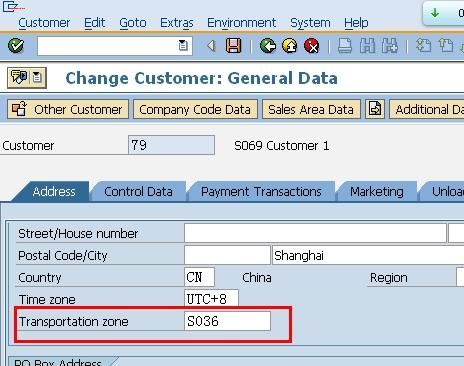Click the services for object icon

pos(19,77)
